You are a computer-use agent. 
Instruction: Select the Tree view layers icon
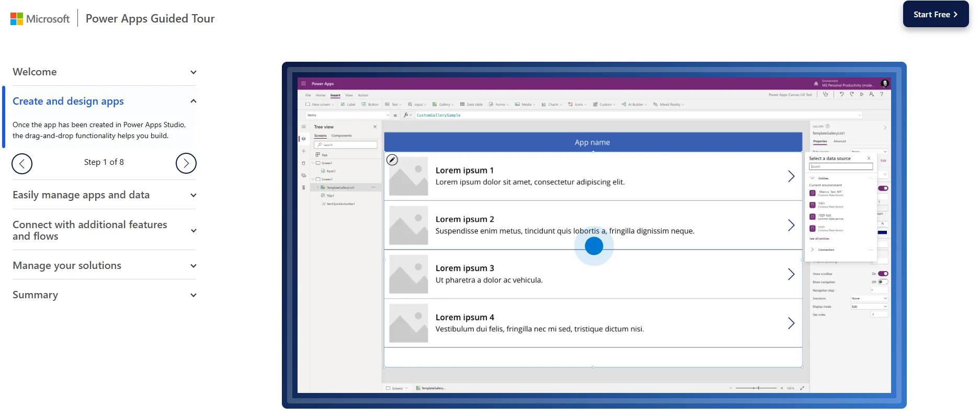(x=303, y=139)
